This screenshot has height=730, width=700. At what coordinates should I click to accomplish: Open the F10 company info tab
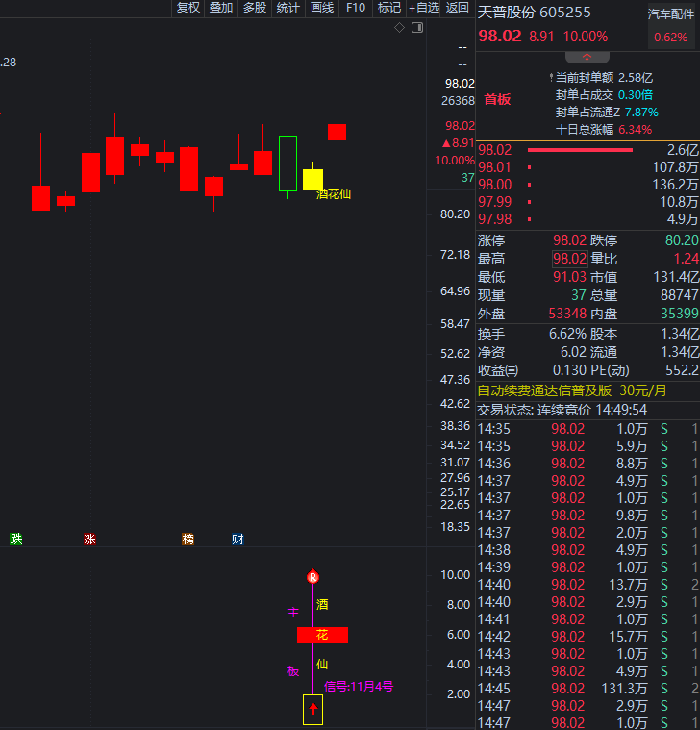coord(356,8)
